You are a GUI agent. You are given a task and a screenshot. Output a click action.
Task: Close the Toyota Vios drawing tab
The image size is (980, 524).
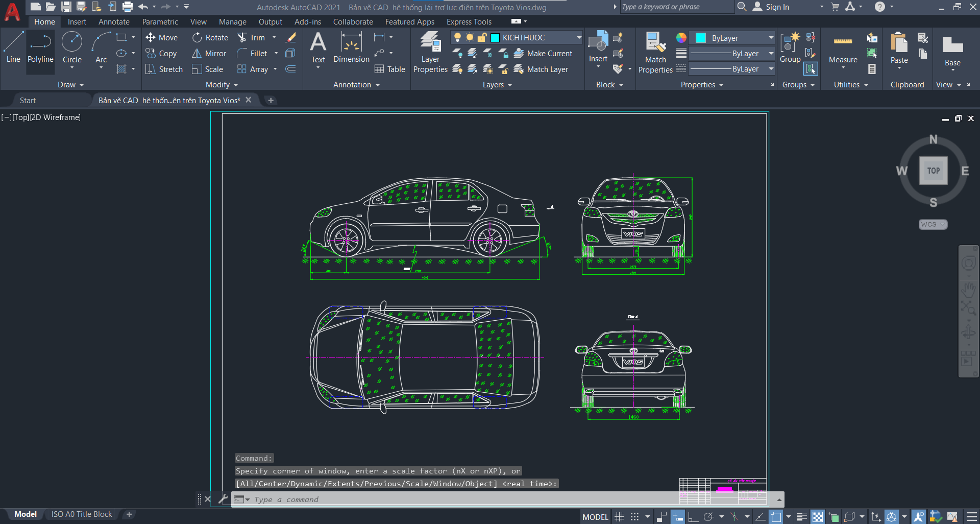tap(249, 100)
